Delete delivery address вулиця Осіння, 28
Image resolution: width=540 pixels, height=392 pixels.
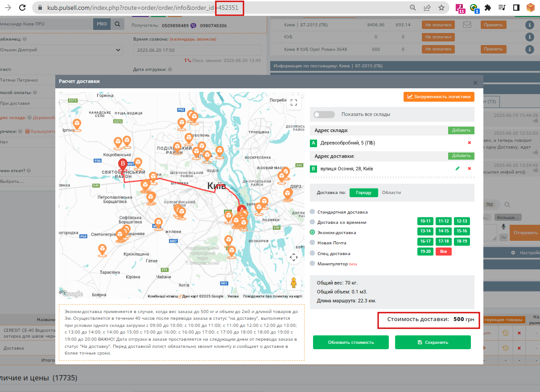469,169
